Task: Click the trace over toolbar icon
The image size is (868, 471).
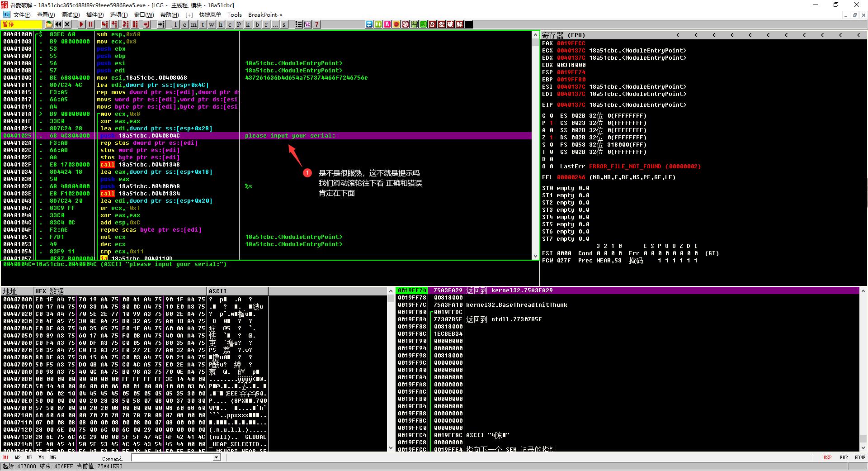Action: tap(135, 24)
